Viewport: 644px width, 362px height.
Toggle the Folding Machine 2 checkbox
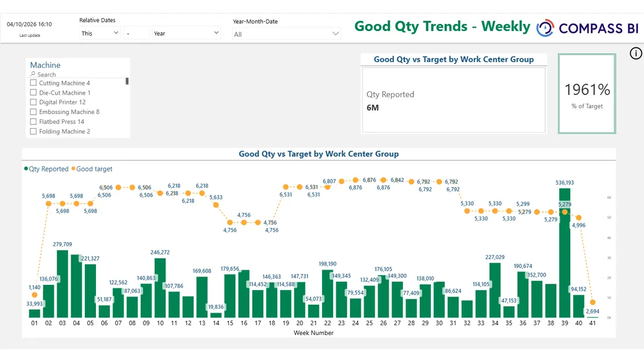coord(33,132)
